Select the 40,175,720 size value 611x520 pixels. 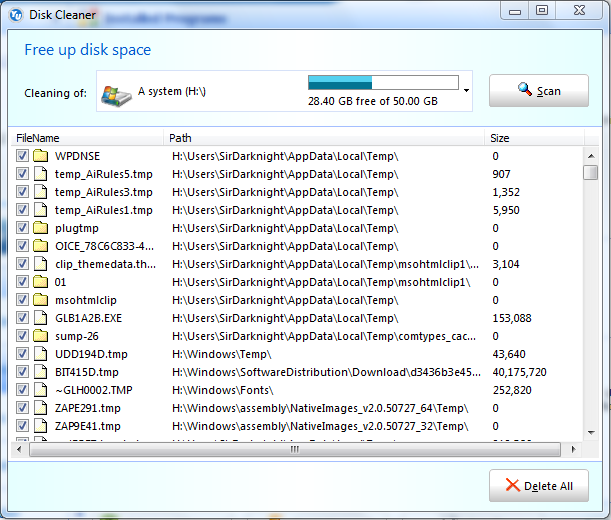[519, 372]
